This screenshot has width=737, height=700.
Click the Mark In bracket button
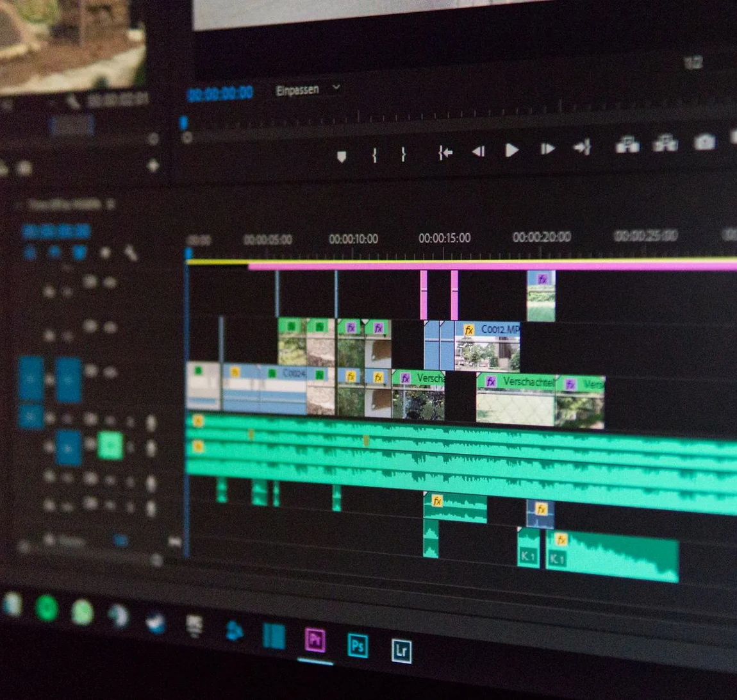coord(375,154)
